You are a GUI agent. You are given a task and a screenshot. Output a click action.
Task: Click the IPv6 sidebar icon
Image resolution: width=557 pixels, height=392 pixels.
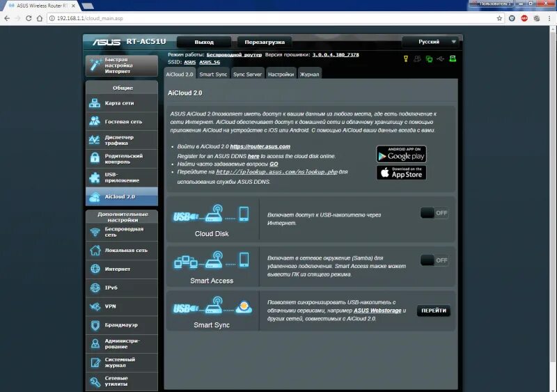pyautogui.click(x=95, y=288)
